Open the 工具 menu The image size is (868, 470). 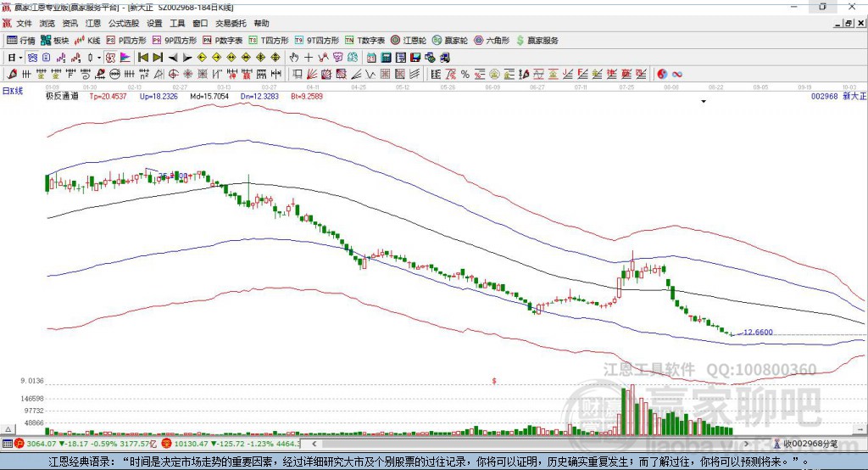(177, 23)
